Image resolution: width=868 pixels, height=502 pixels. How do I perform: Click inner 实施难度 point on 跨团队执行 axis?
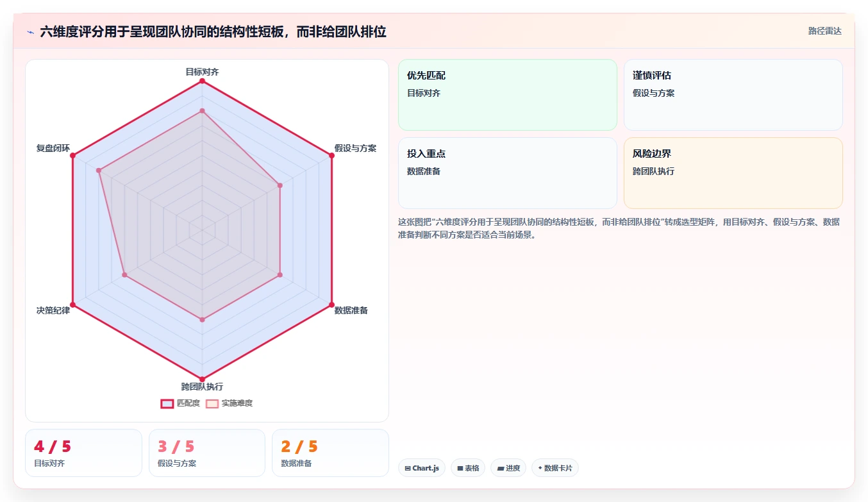click(x=202, y=319)
